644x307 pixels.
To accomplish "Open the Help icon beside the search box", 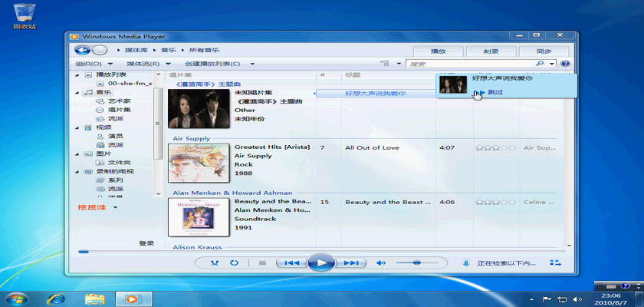I will (565, 64).
